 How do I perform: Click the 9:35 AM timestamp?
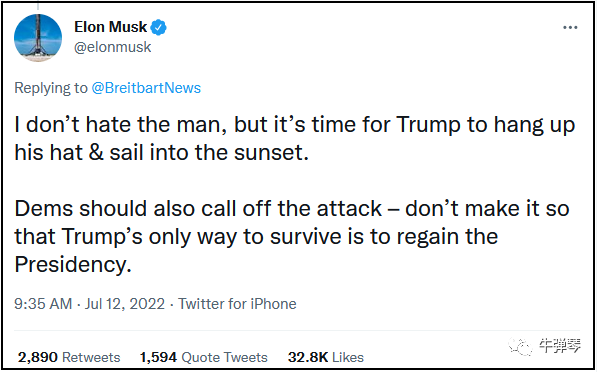[43, 304]
